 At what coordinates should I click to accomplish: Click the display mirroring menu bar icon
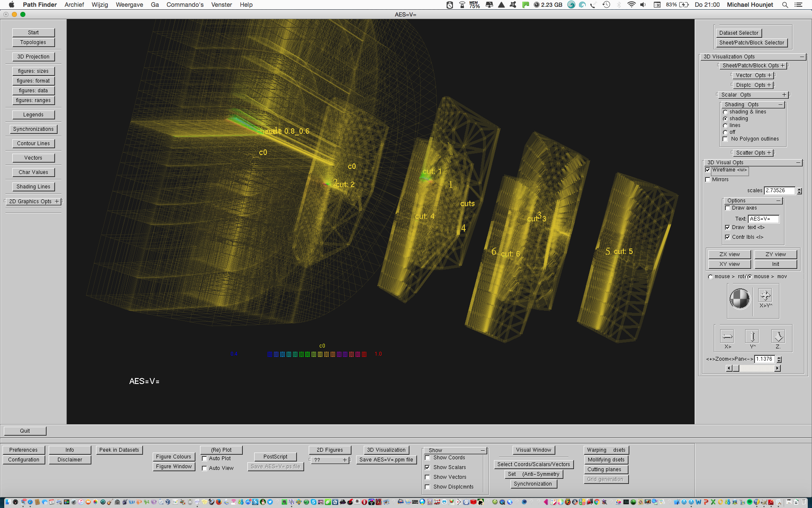point(489,5)
